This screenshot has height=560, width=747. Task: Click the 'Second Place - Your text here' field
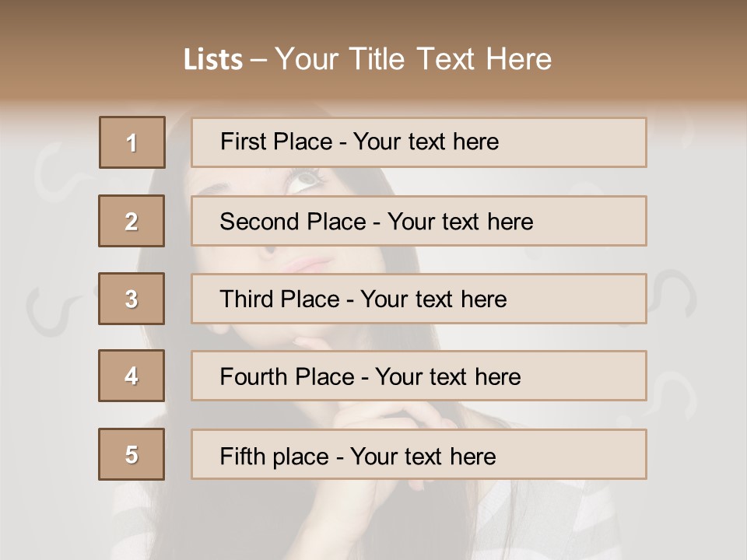(x=419, y=221)
